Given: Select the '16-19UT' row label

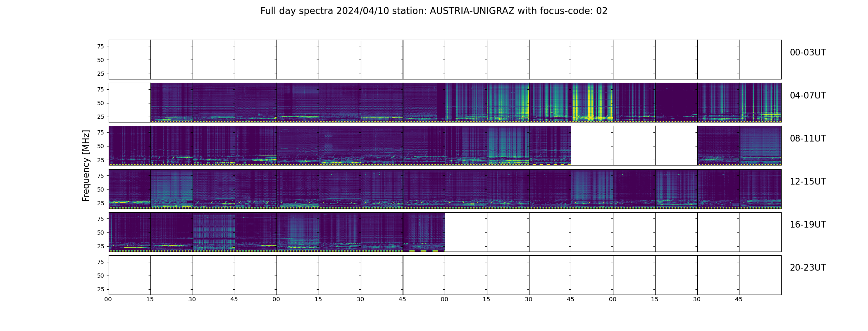Looking at the screenshot, I should [x=808, y=225].
